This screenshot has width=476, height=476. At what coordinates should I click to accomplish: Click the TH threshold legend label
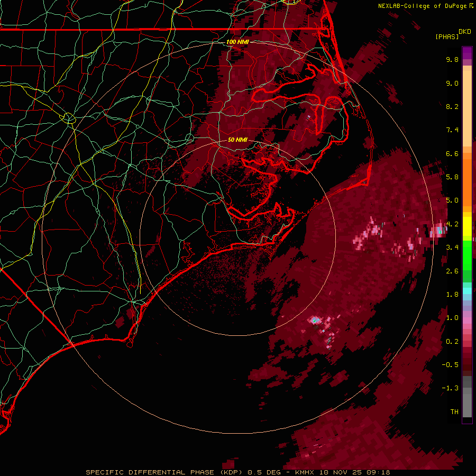[454, 412]
